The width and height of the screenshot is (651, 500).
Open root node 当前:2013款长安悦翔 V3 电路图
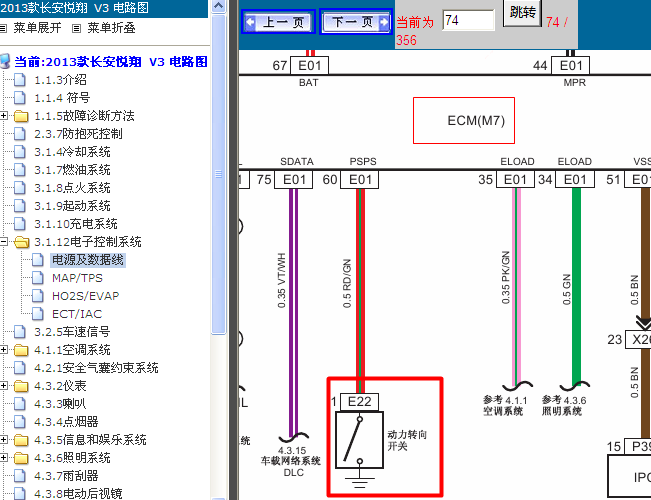point(111,62)
